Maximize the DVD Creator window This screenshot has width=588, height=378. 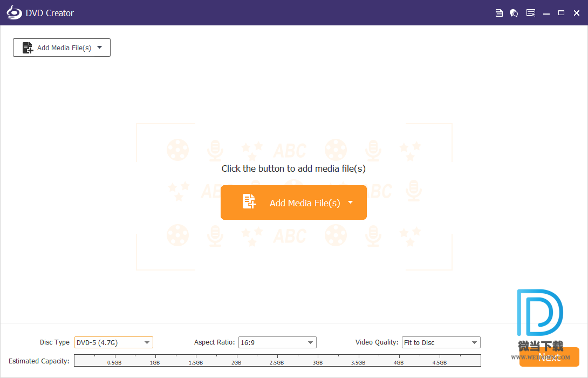pyautogui.click(x=562, y=13)
